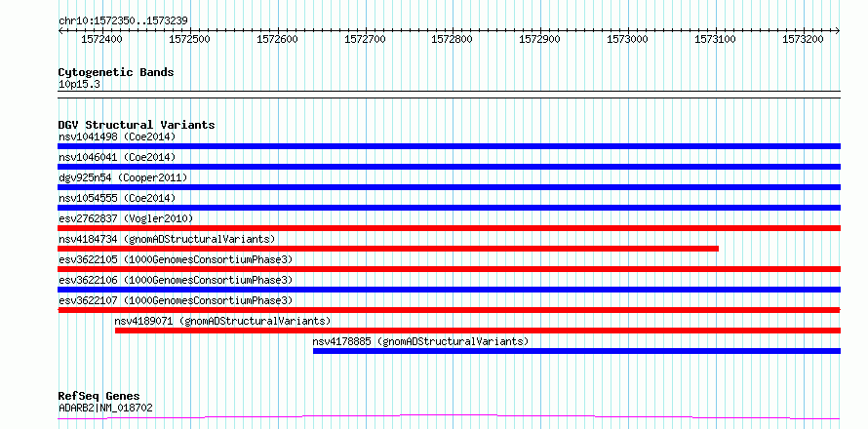
Task: Click the nsv1041498 (Coe2014) variant label
Action: tap(117, 136)
